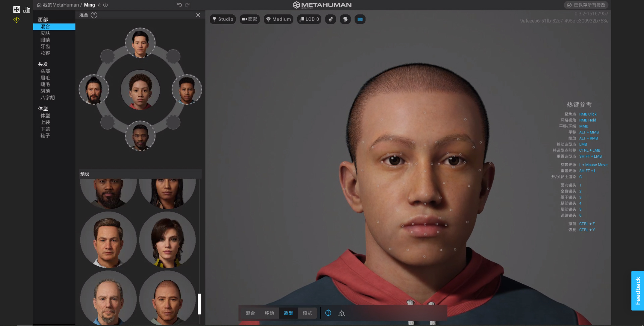Click the rename pencil icon beside Ming
This screenshot has width=644, height=326.
99,5
